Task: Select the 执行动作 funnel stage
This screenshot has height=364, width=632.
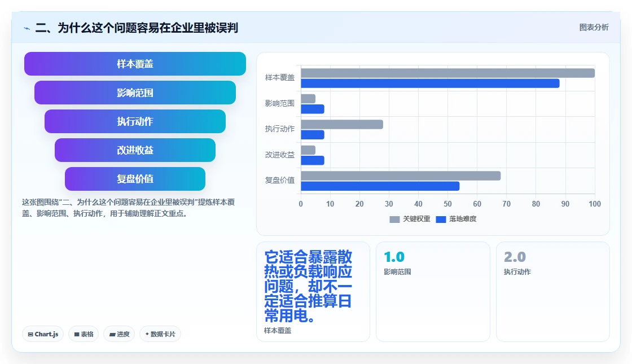Action: 135,121
